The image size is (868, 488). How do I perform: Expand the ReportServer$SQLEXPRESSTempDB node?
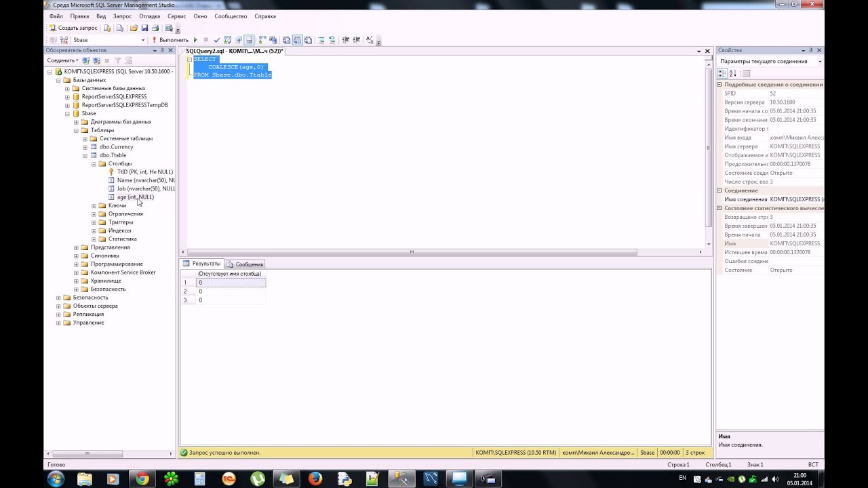pyautogui.click(x=67, y=105)
